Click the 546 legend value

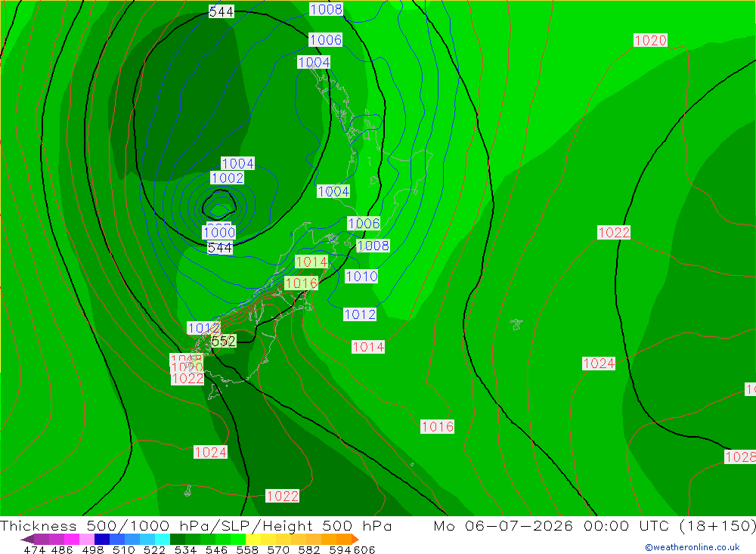216,549
